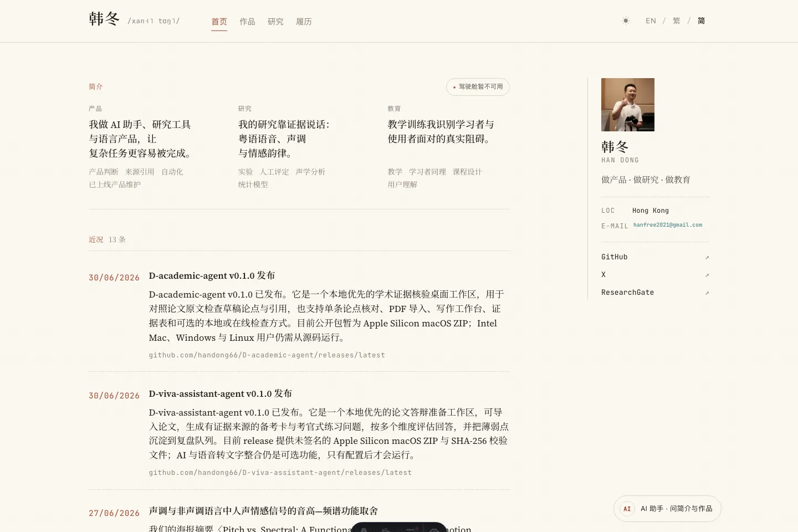Click the Hong Kong location text
Image resolution: width=798 pixels, height=532 pixels.
651,211
